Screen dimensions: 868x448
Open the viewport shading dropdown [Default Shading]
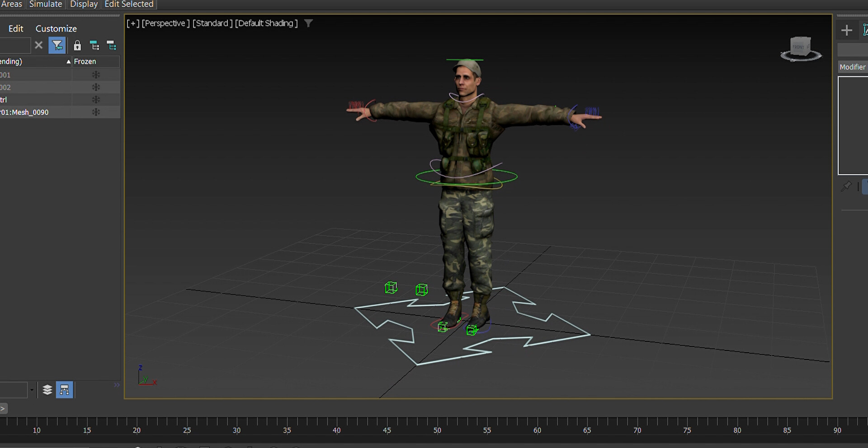pos(266,23)
